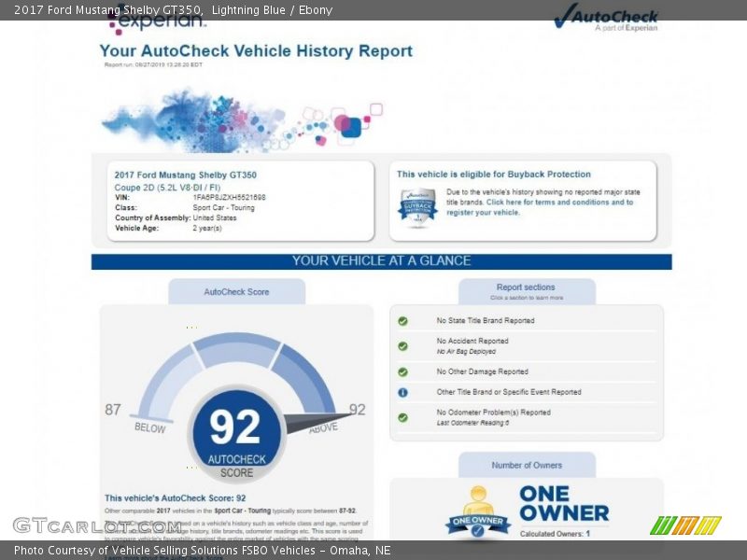Click the striped color bars logo

click(685, 525)
